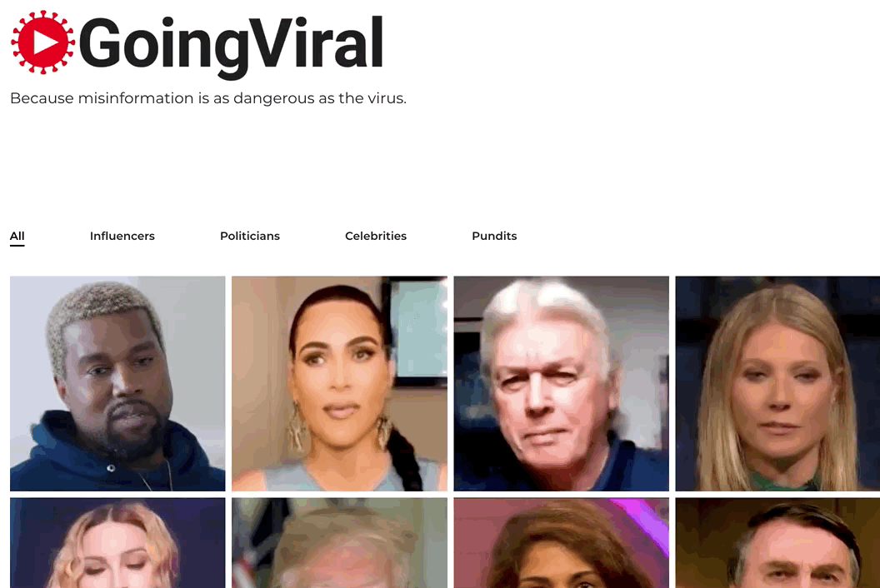Open the thumbnail with flag in background
The height and width of the screenshot is (588, 880).
pyautogui.click(x=339, y=542)
